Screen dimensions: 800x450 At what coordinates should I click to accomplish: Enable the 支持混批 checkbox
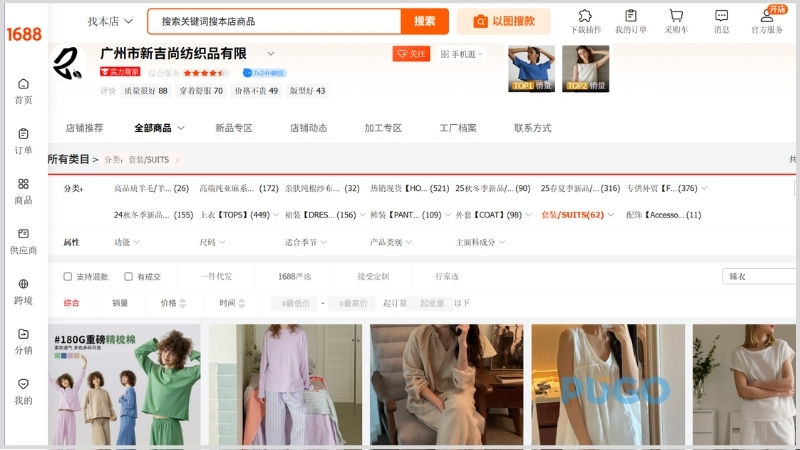point(68,276)
